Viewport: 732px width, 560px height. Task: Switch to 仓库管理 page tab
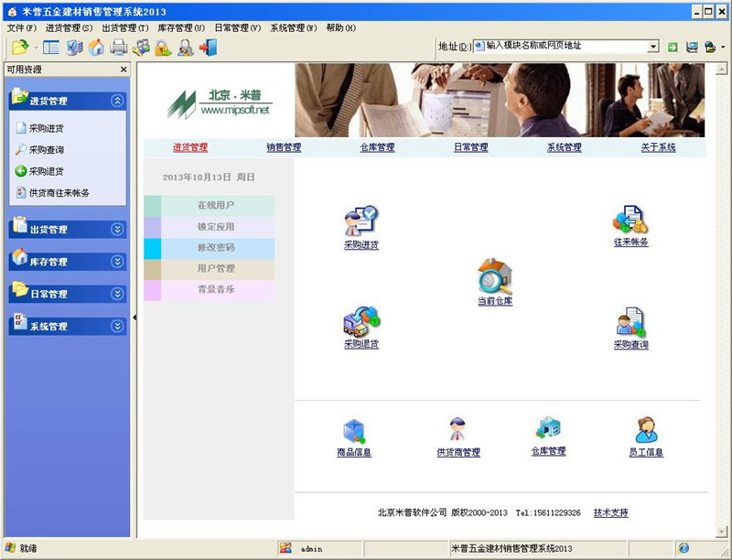coord(377,147)
